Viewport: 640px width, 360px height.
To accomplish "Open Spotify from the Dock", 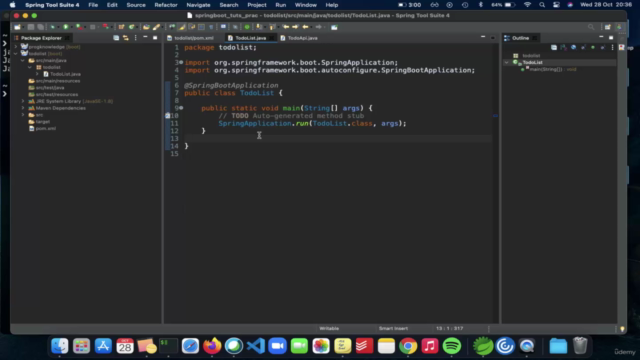I will pos(452,346).
